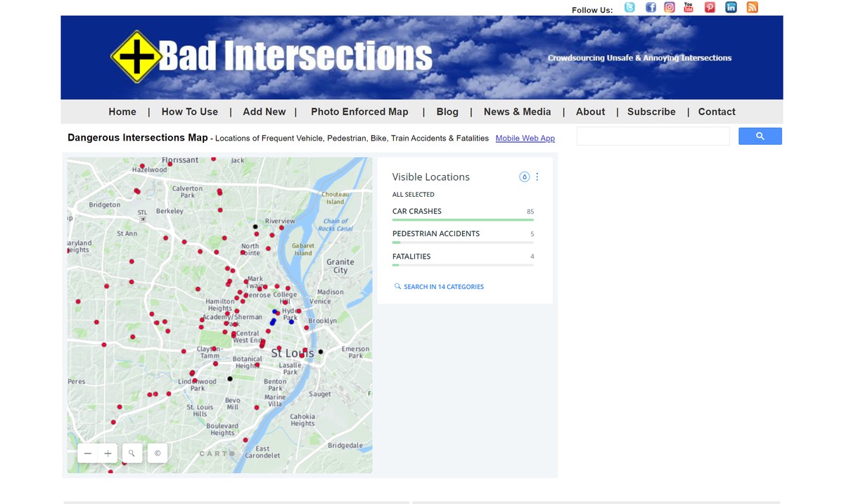Open the YouTube follow icon

689,8
